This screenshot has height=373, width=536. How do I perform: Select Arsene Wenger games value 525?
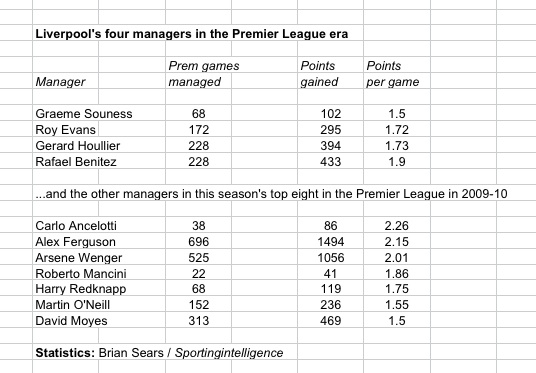[x=199, y=257]
